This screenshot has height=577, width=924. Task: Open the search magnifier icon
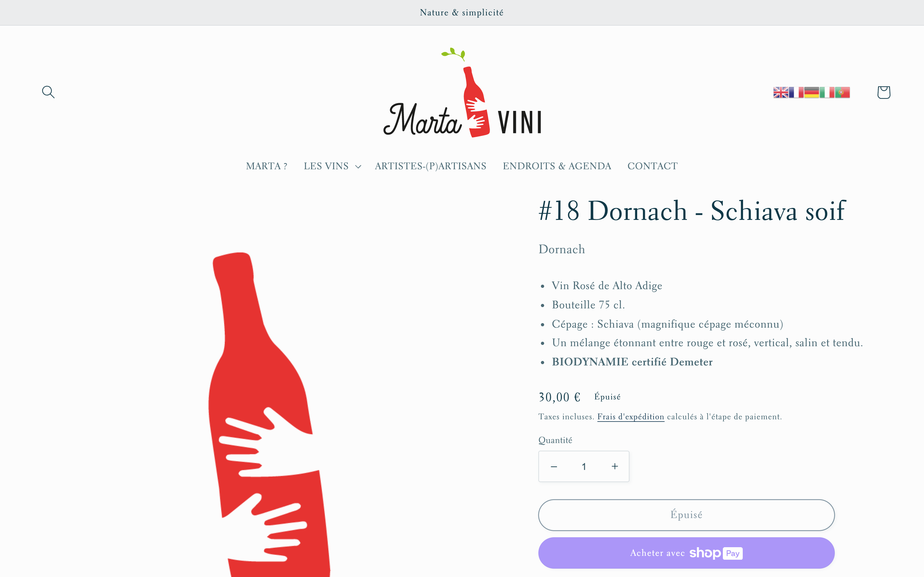(48, 92)
